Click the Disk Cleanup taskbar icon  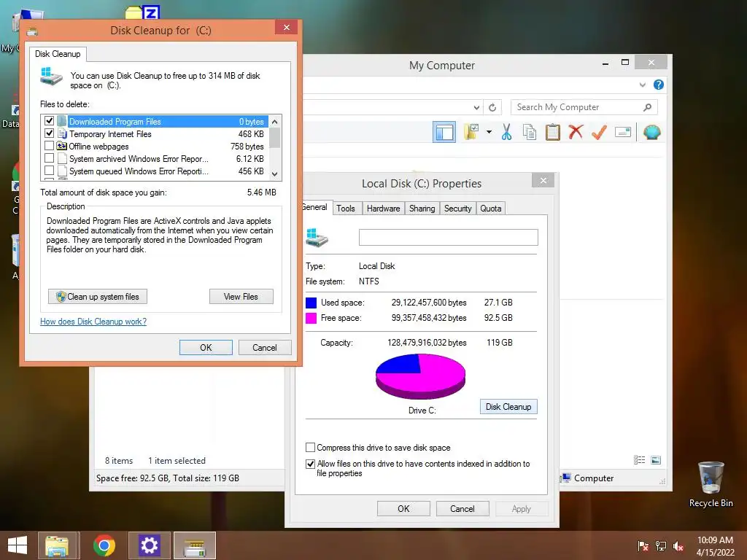[x=195, y=545]
